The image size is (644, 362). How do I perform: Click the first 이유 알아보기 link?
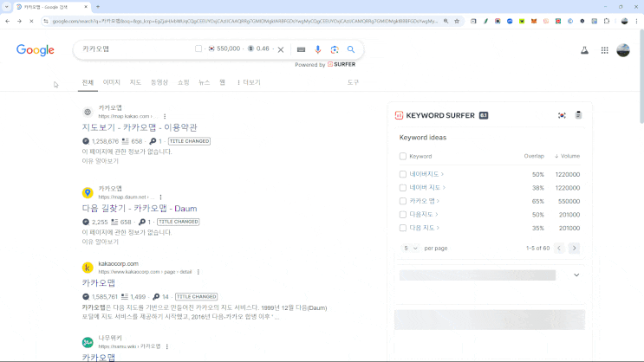[101, 161]
